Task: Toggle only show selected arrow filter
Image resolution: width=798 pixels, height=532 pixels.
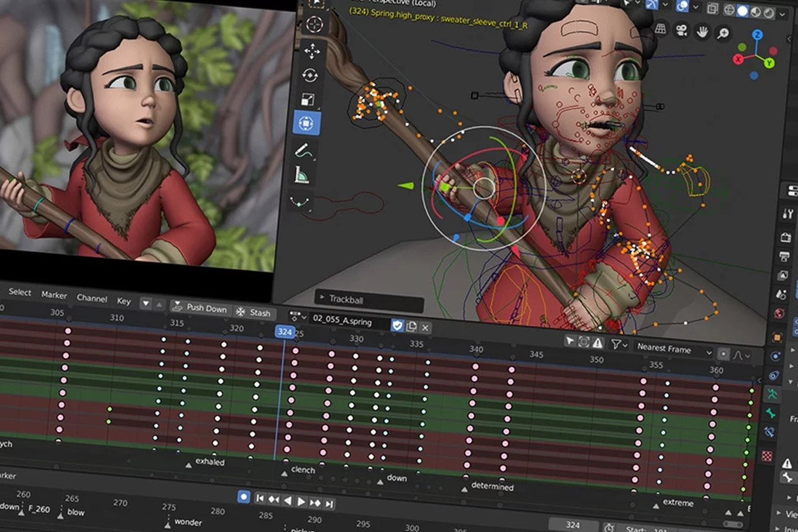Action: 570,341
